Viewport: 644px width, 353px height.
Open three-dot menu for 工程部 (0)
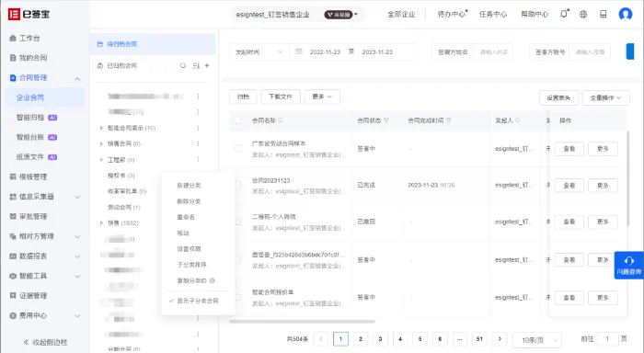coord(198,159)
